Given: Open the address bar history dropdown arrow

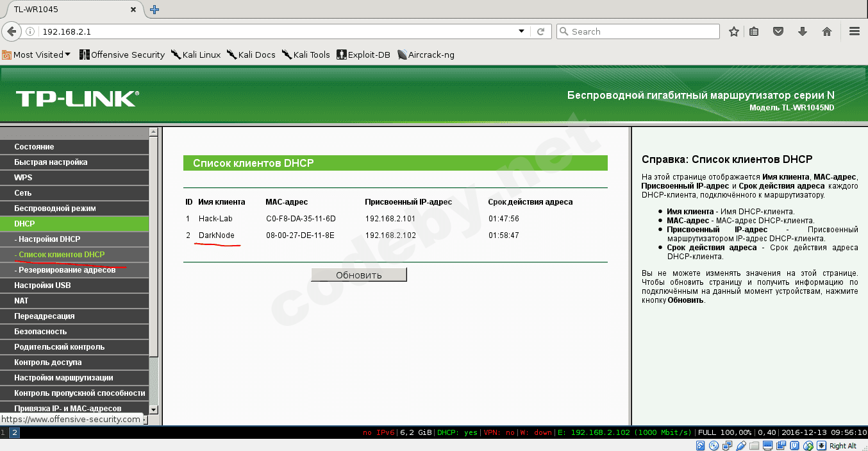Looking at the screenshot, I should [521, 31].
